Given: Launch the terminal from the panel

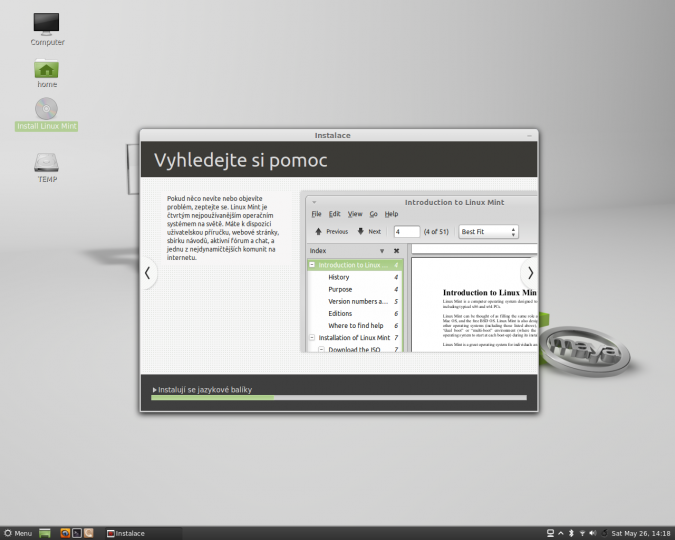Looking at the screenshot, I should [x=77, y=533].
